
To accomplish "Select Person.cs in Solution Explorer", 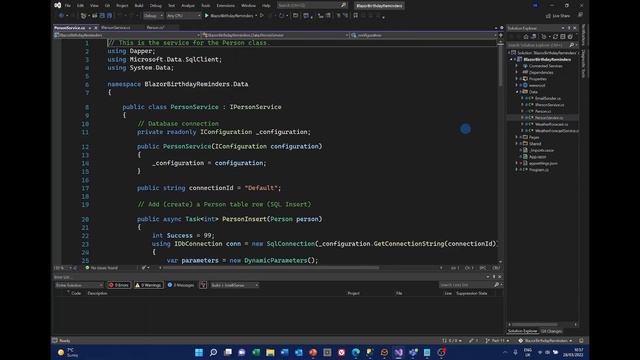I will (x=543, y=111).
